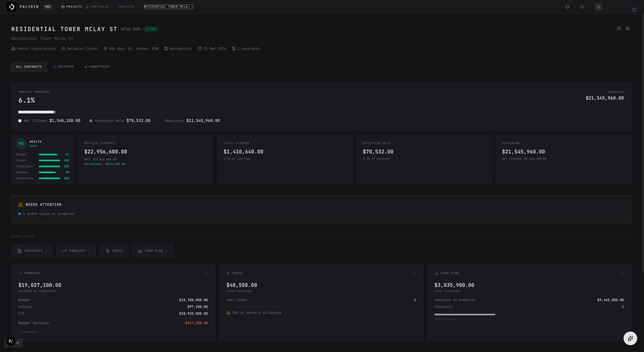Open the Cash Flow card arrow
644x352 pixels.
[622, 273]
